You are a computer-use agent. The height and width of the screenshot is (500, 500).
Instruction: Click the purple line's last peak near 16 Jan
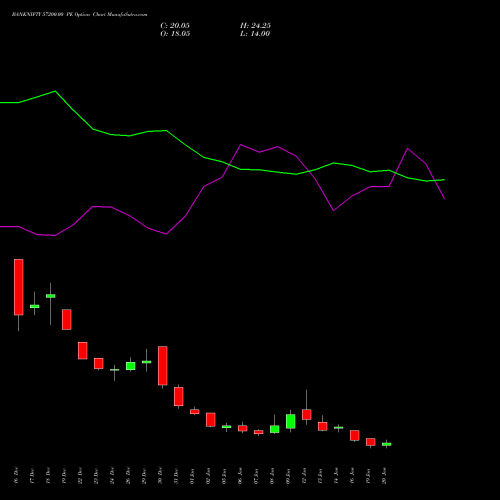(x=407, y=148)
